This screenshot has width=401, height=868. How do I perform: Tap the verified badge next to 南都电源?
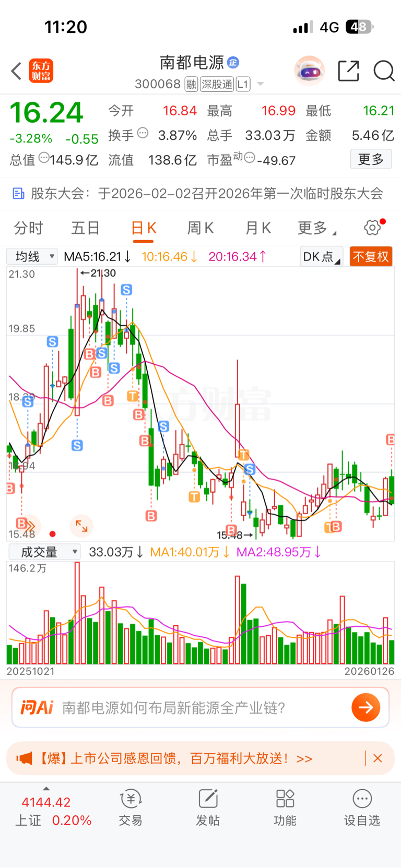coord(233,63)
